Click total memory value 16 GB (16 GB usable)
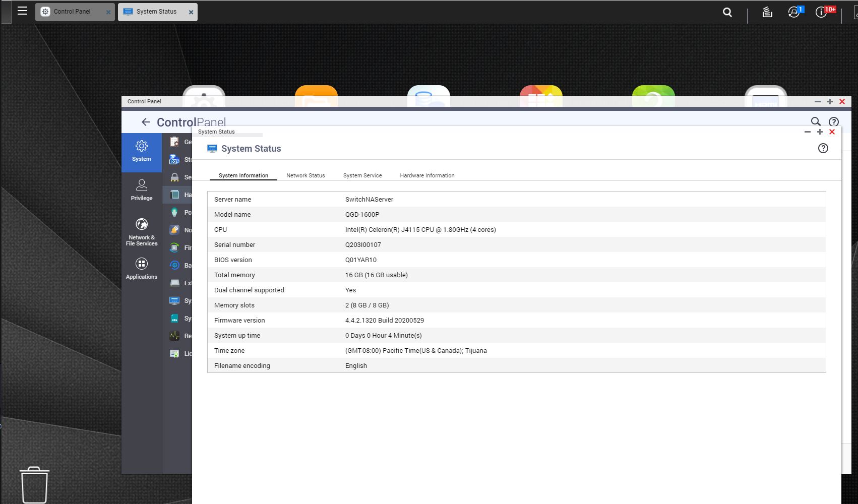The width and height of the screenshot is (858, 504). pyautogui.click(x=377, y=275)
